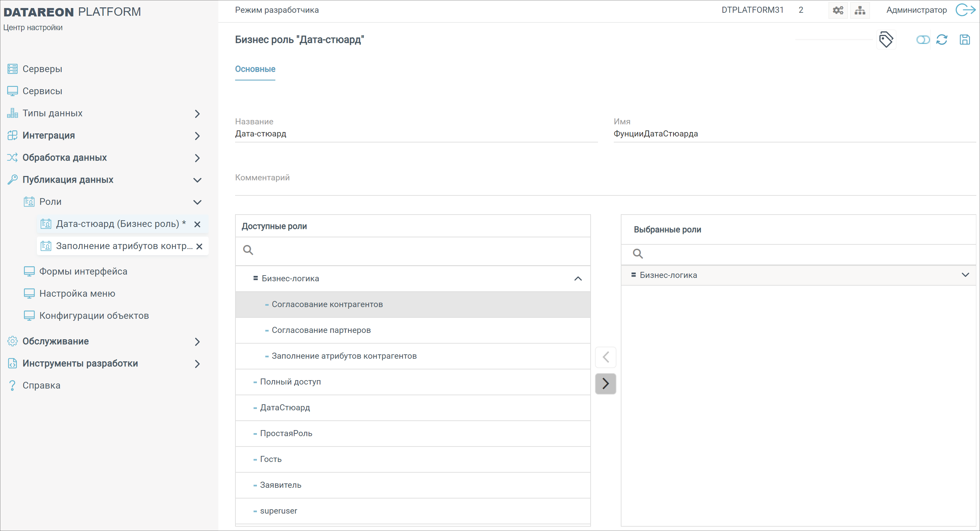Close the Дата-стюард role tab in sidebar

[x=197, y=224]
